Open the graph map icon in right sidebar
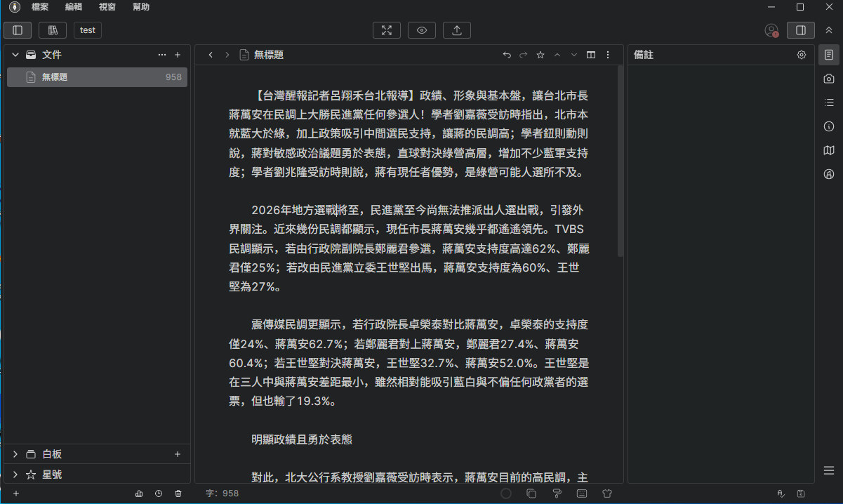The width and height of the screenshot is (843, 504). pyautogui.click(x=828, y=150)
